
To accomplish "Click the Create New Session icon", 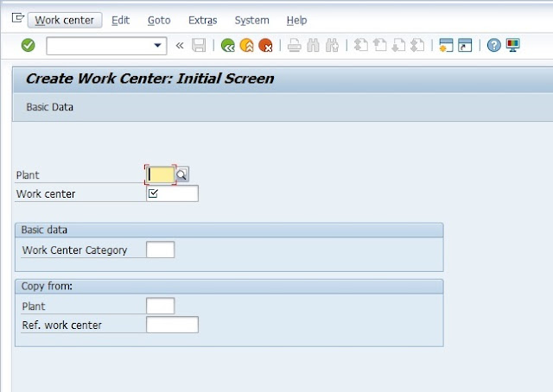I will 446,46.
